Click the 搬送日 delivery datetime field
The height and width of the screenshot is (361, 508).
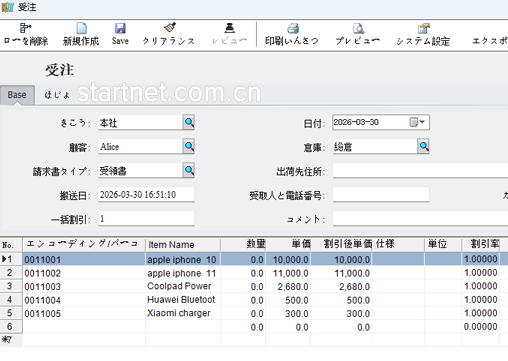click(146, 194)
